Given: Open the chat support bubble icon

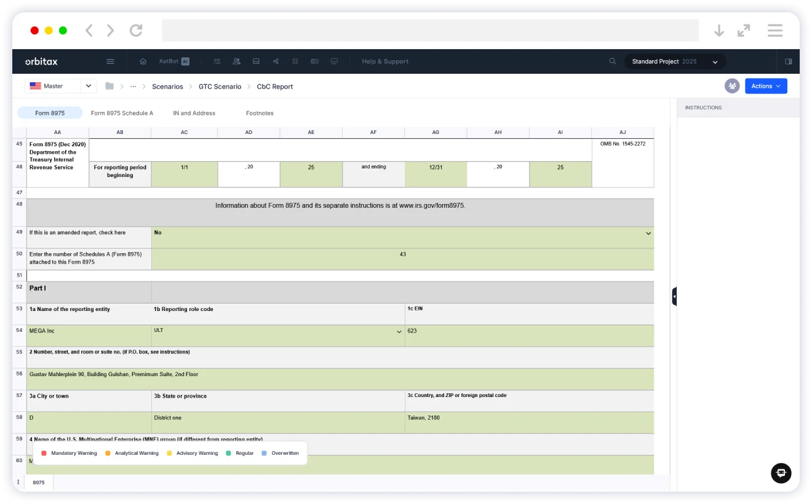Looking at the screenshot, I should click(x=781, y=473).
